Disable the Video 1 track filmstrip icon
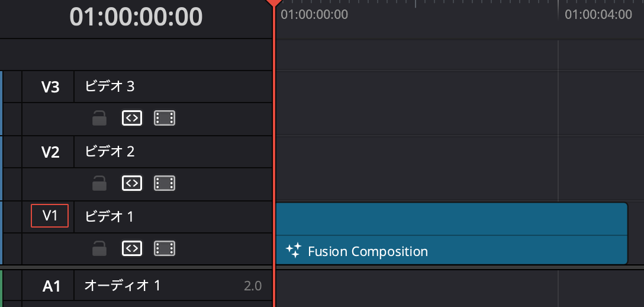 (x=165, y=249)
